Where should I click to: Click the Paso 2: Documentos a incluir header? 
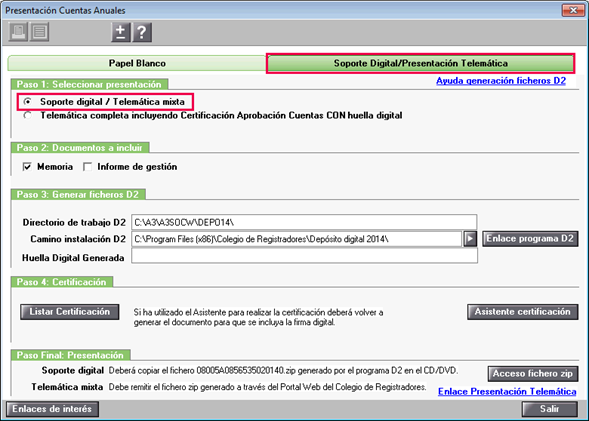click(x=80, y=148)
